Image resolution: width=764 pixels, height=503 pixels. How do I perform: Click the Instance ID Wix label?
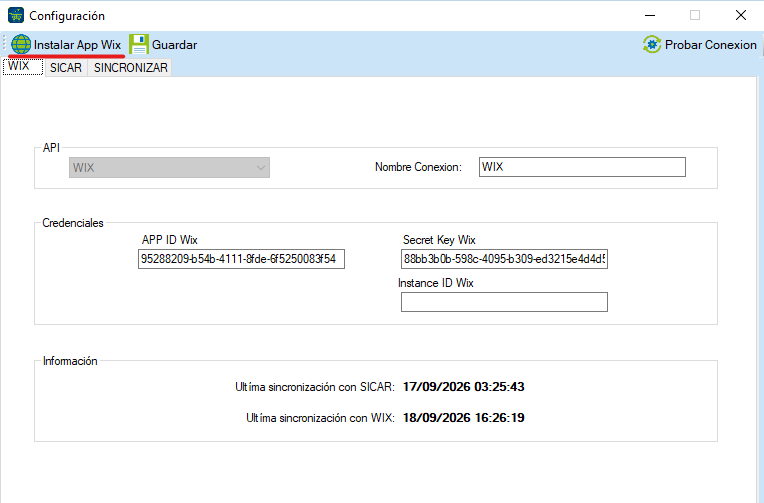tap(436, 283)
